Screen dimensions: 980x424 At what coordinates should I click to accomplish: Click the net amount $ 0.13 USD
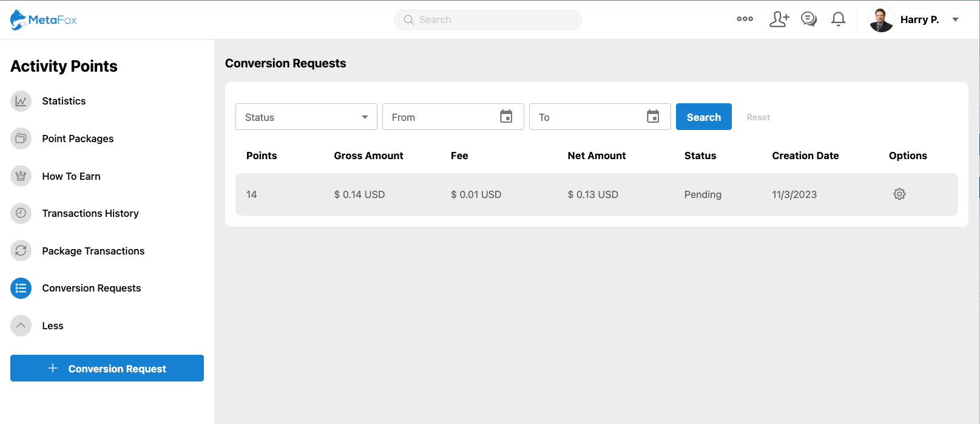(x=593, y=194)
